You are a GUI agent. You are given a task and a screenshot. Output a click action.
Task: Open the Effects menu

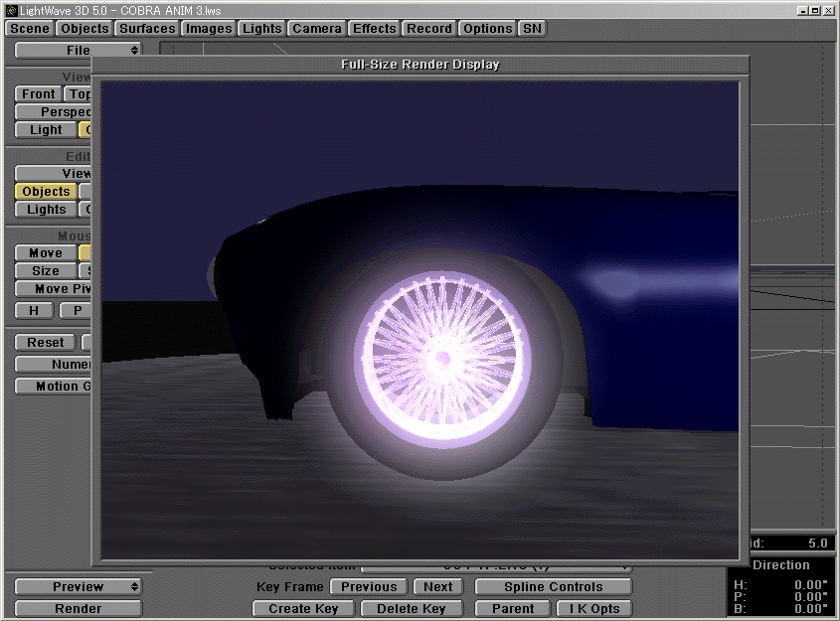coord(374,28)
